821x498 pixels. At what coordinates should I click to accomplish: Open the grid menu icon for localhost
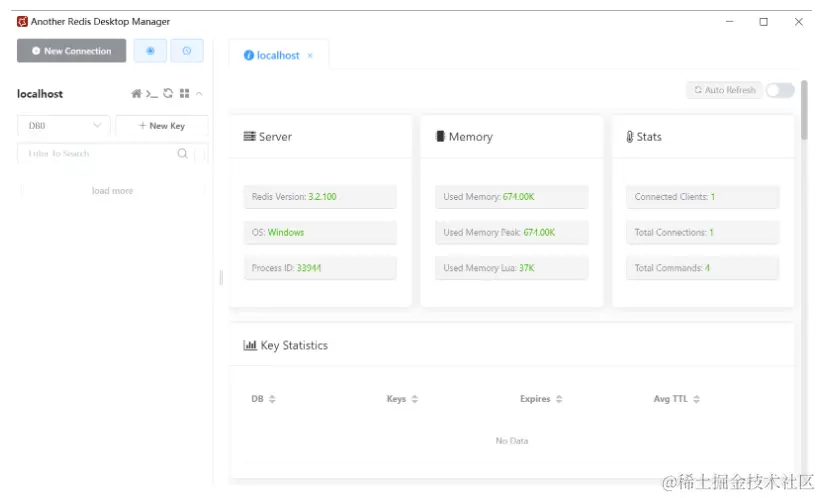(184, 93)
